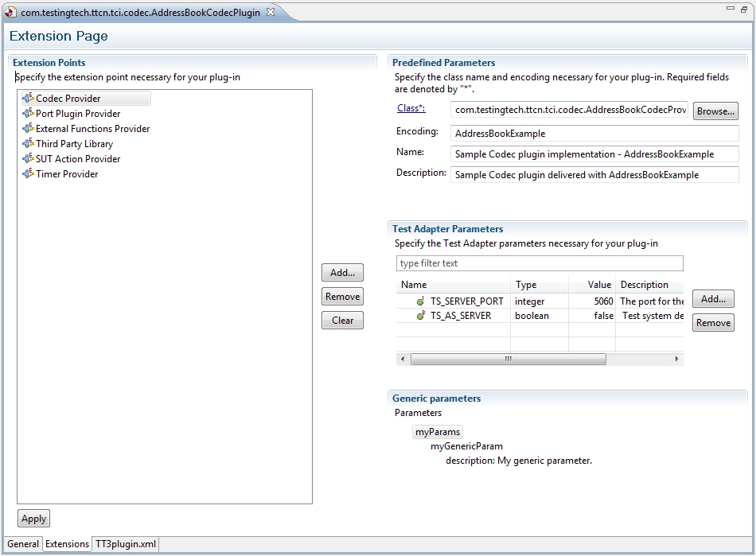Click the TS_SERVER_PORT parameter icon
Viewport: 756px width, 556px height.
(420, 301)
